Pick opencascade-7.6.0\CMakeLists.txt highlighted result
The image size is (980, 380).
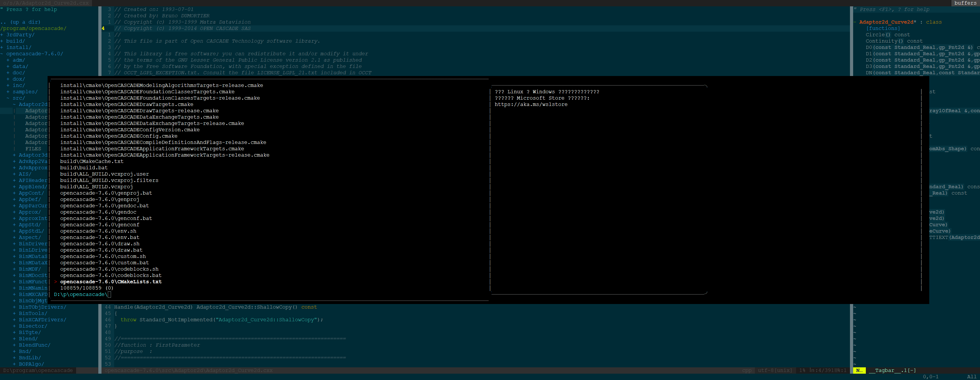[111, 282]
